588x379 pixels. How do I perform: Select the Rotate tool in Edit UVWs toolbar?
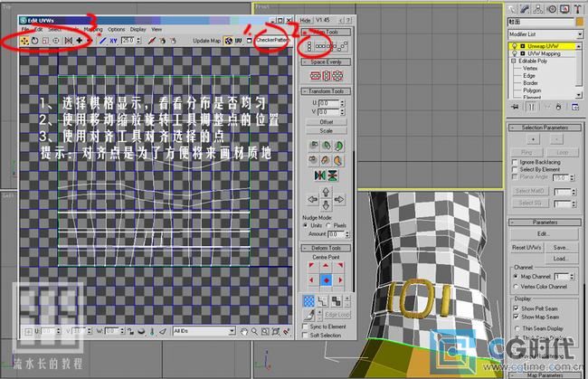coord(35,41)
